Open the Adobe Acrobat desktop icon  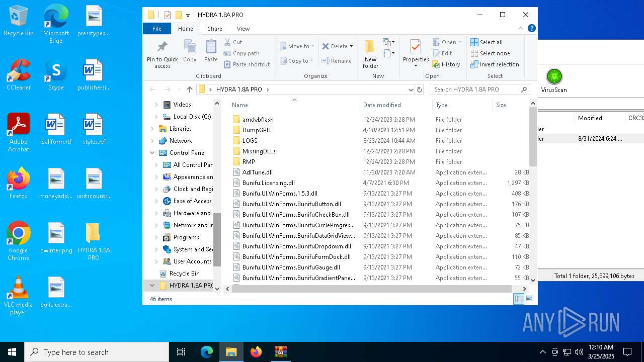19,133
